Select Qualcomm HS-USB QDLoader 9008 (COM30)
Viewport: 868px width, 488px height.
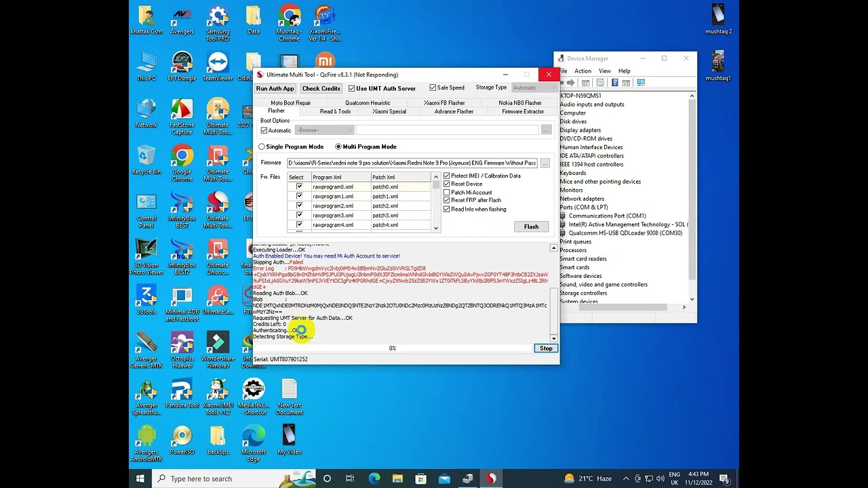625,233
